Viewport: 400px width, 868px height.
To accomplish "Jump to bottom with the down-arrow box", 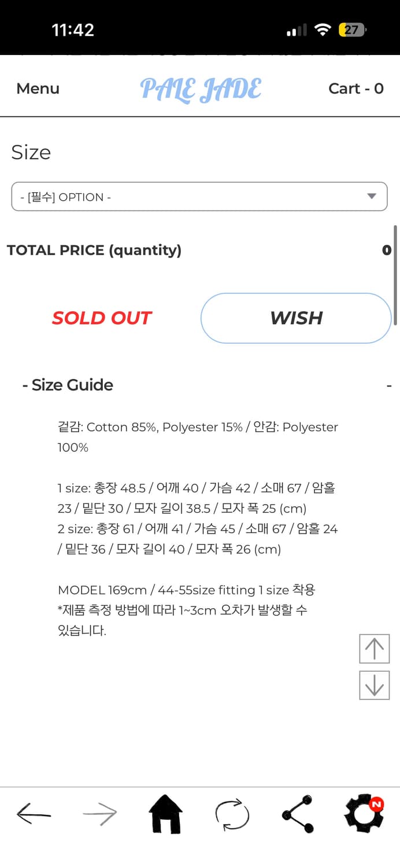I will tap(374, 685).
